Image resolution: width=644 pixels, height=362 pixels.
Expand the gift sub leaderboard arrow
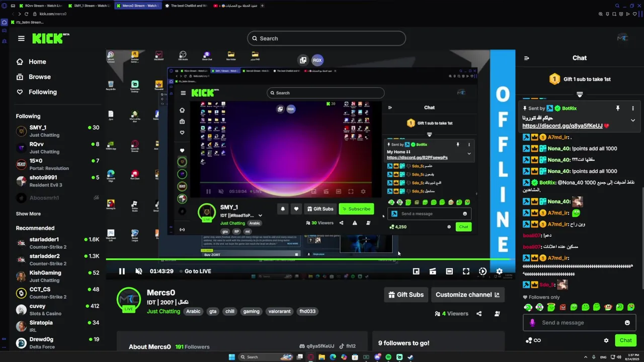[580, 95]
